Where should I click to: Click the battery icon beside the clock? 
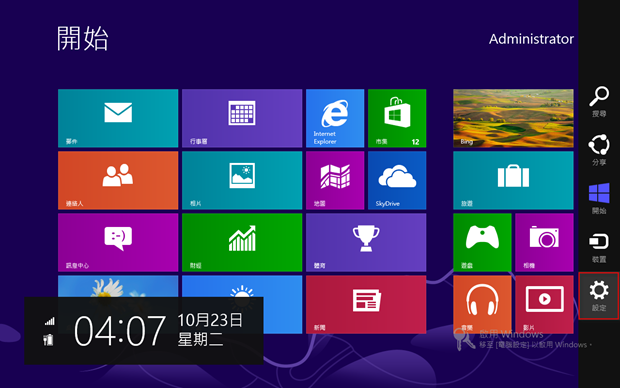click(x=48, y=339)
